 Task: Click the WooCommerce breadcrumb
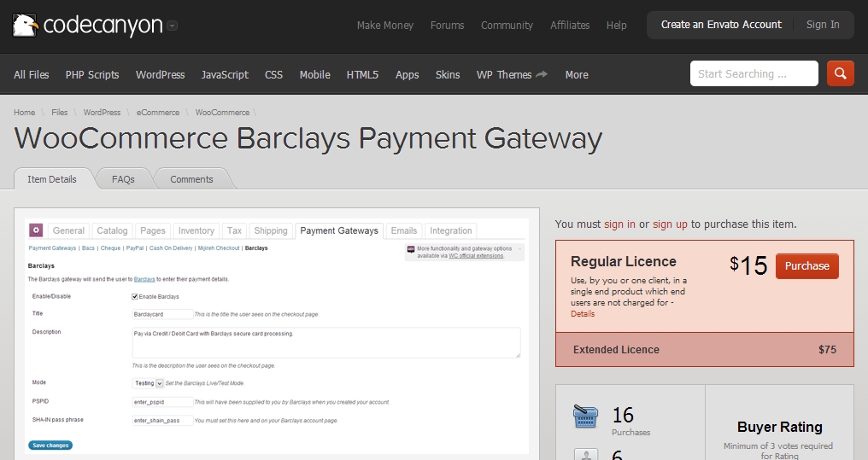point(222,113)
